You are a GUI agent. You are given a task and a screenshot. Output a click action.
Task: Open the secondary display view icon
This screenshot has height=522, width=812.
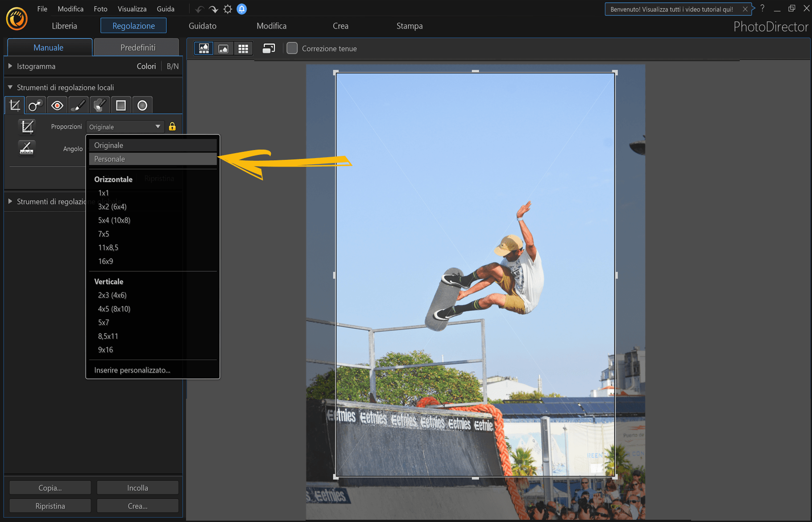(x=269, y=49)
